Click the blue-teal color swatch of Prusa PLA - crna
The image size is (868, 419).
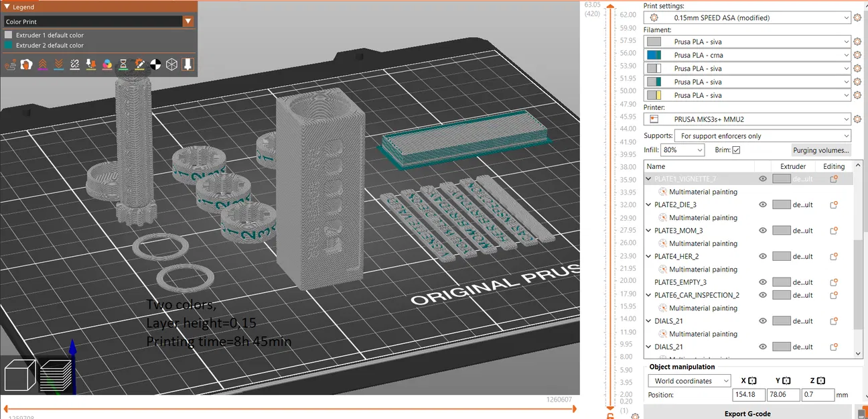tap(654, 55)
